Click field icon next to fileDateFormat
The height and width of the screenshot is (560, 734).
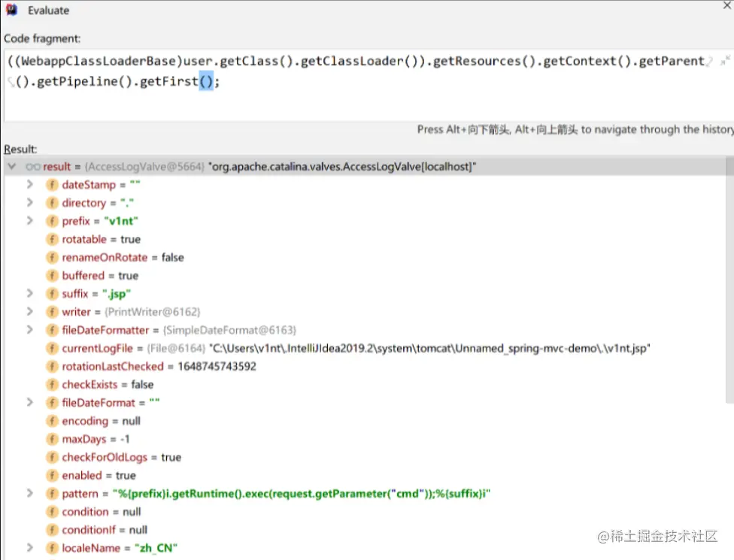coord(51,403)
